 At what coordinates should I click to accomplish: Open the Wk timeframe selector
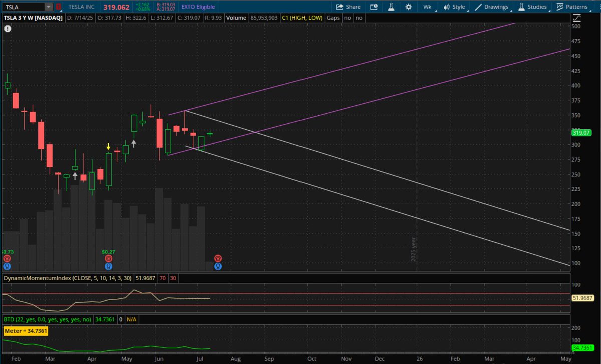pyautogui.click(x=427, y=7)
